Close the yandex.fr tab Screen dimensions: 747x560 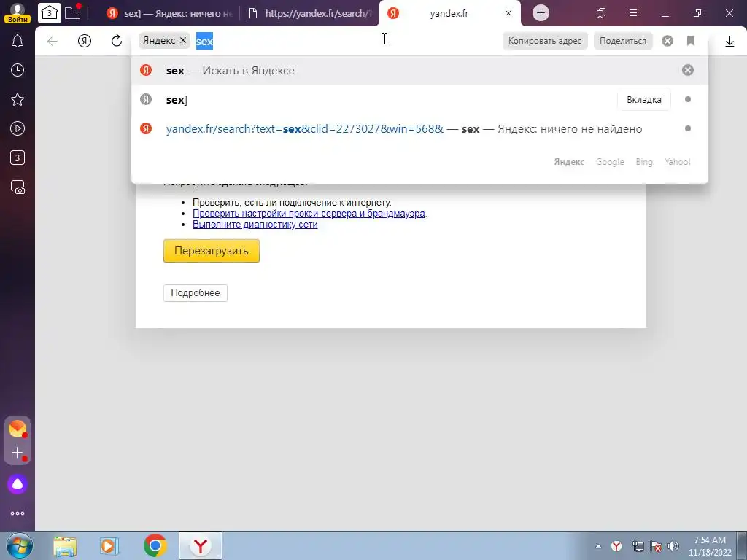[x=508, y=13]
